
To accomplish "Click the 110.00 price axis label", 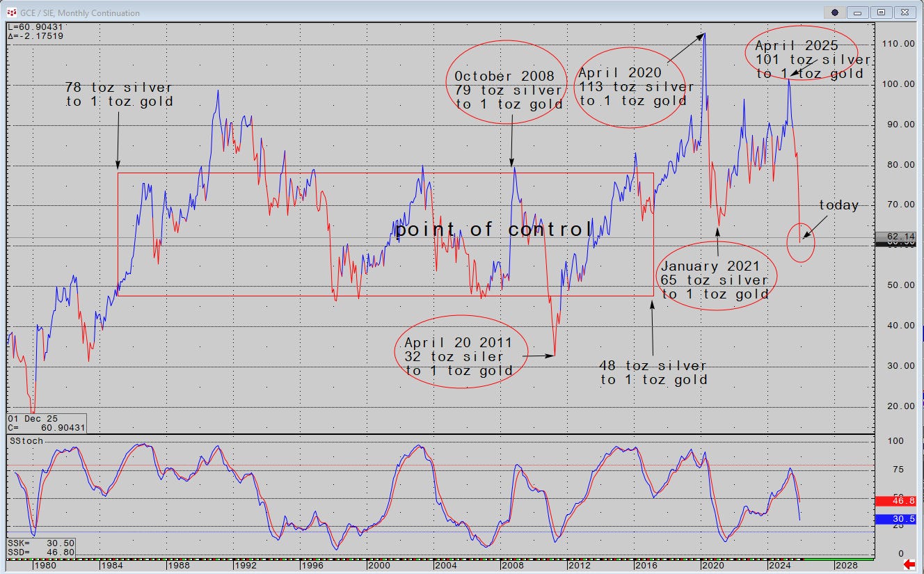I will 898,43.
